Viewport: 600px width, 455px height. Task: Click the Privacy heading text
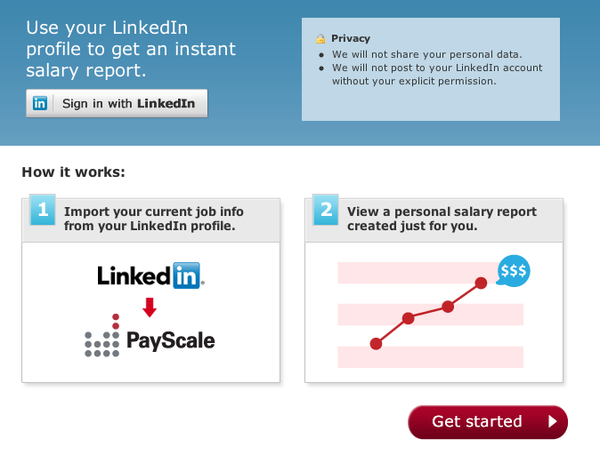pyautogui.click(x=351, y=38)
